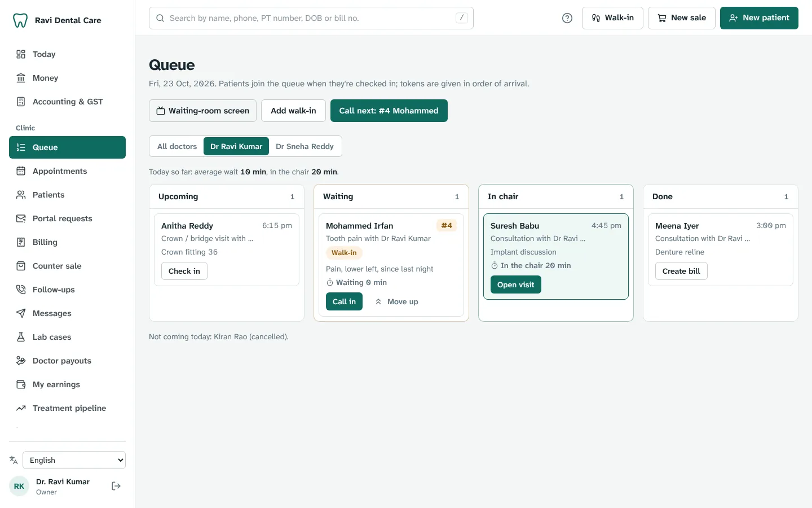Open Appointments calendar page
The image size is (812, 508).
[x=67, y=171]
